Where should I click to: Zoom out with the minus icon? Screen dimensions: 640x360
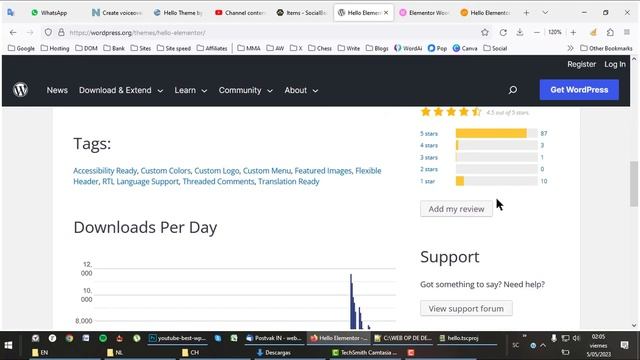pos(537,32)
